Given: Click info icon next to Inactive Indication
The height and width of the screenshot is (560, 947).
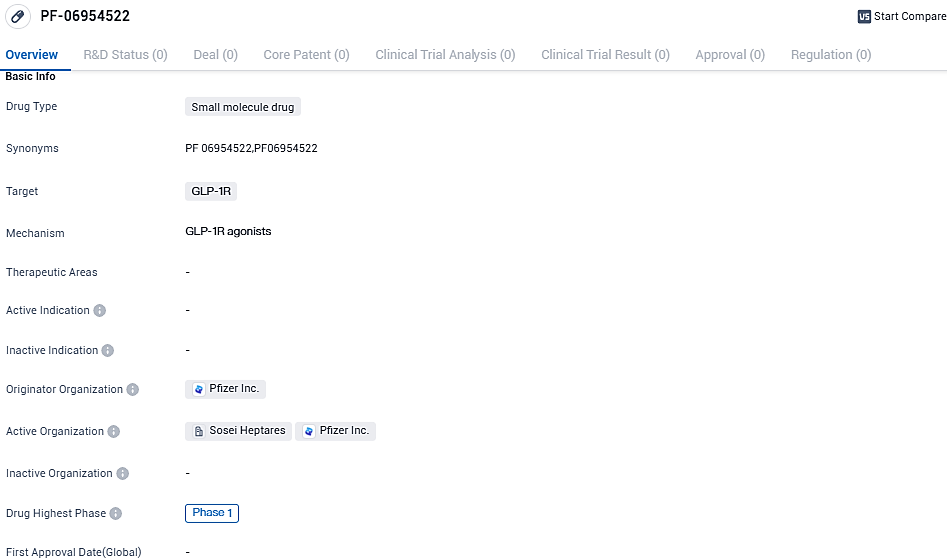Looking at the screenshot, I should tap(108, 351).
